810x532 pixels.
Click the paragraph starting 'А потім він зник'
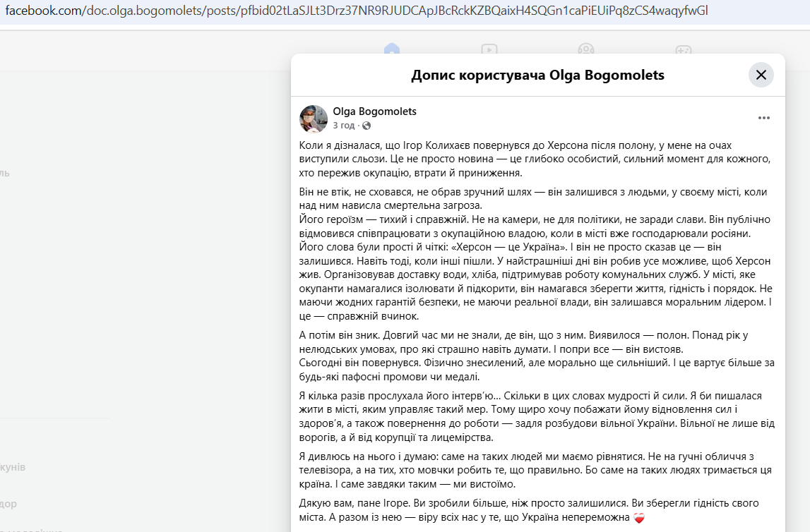[537, 356]
